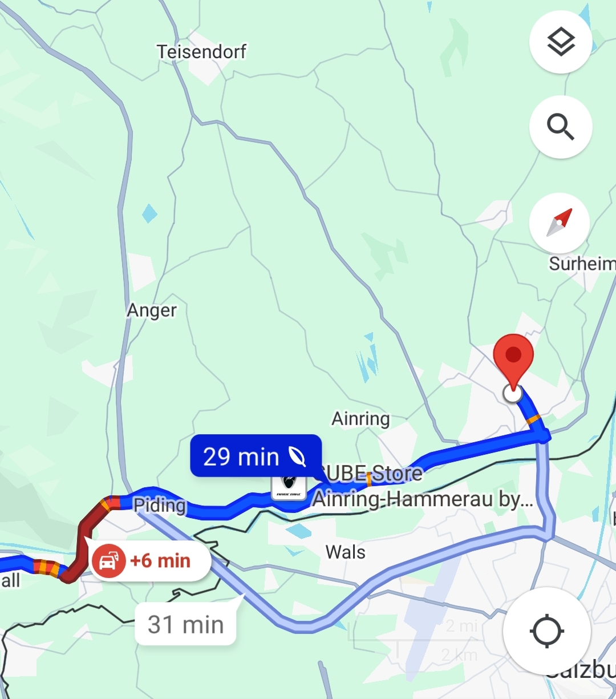
Task: Center map on my location
Action: 547,632
